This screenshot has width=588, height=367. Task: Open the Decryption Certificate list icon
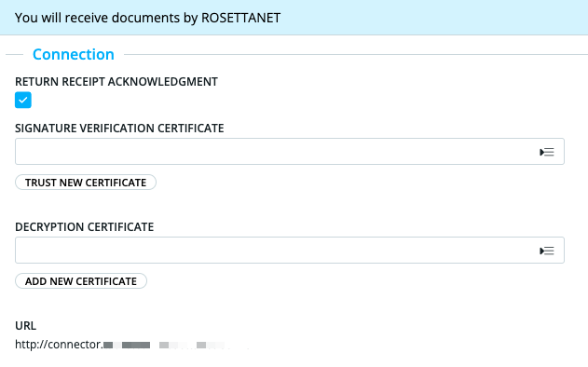point(547,251)
